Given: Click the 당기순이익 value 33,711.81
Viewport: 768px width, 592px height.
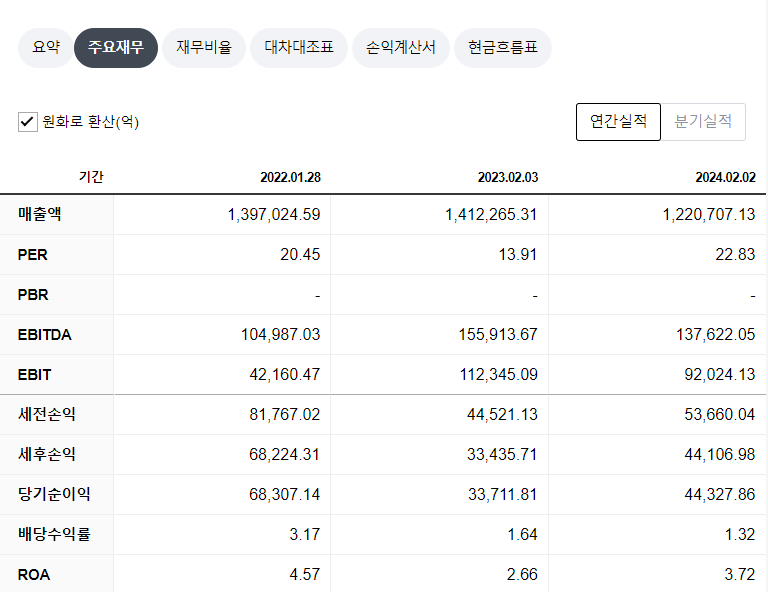Looking at the screenshot, I should coord(503,495).
